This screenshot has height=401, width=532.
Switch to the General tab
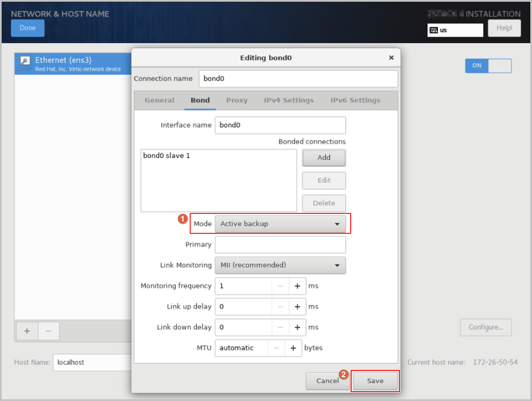(159, 100)
